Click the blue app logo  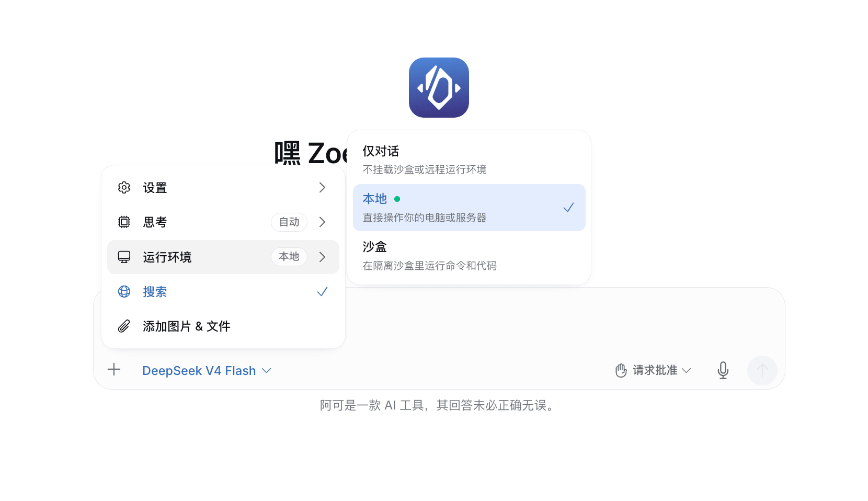click(439, 87)
